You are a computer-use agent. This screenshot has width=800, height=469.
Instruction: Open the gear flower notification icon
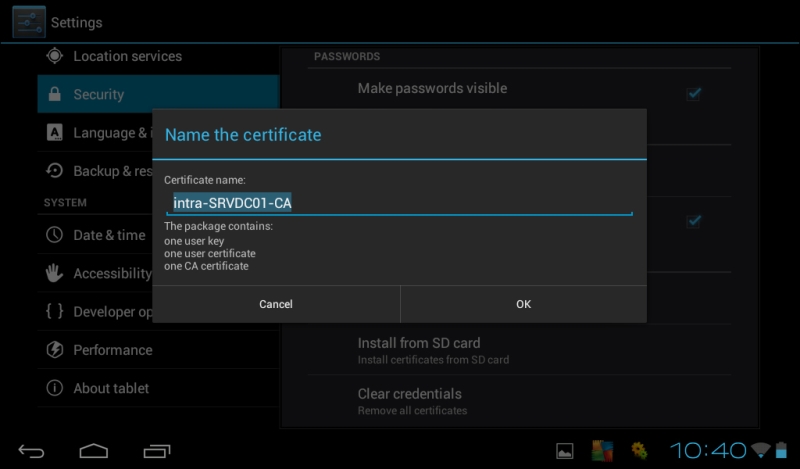tap(639, 451)
